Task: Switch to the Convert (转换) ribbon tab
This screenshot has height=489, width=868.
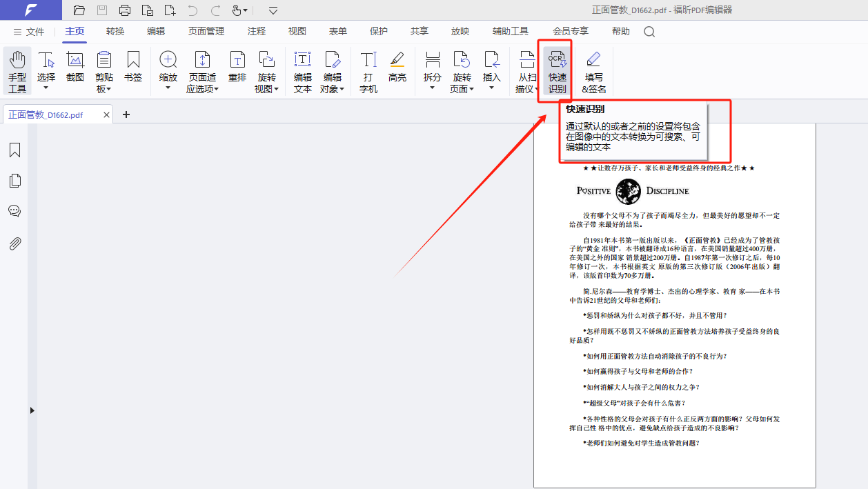Action: coord(115,31)
